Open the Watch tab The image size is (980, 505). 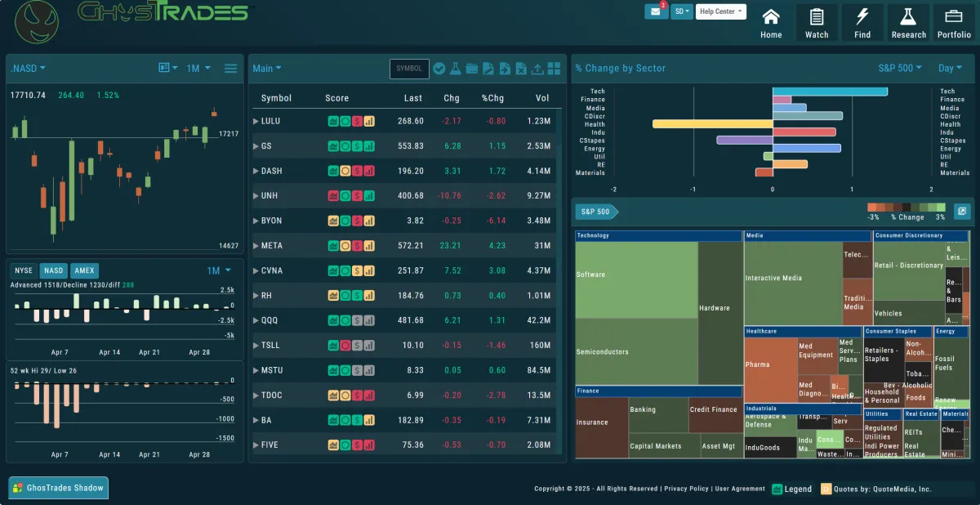coord(817,23)
